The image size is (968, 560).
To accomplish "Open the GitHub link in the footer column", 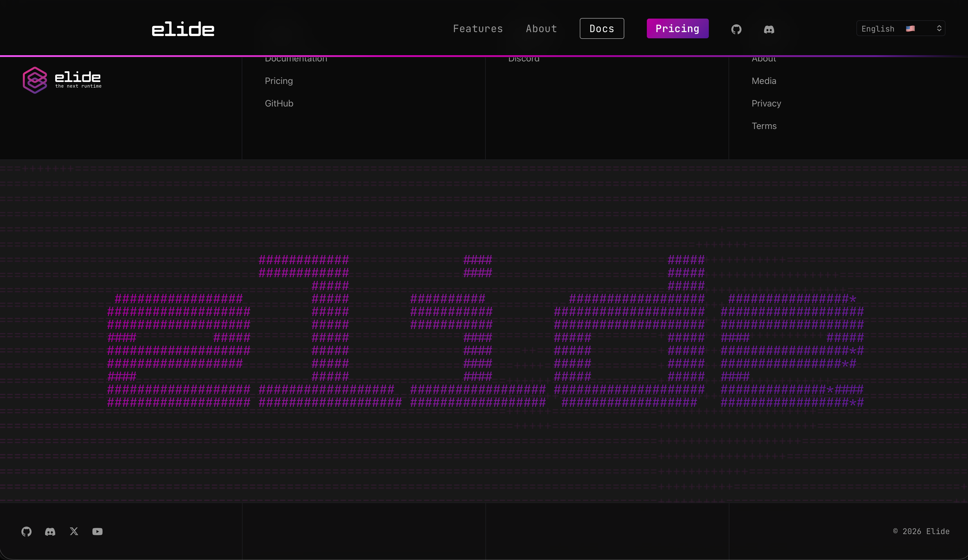I will (x=279, y=103).
